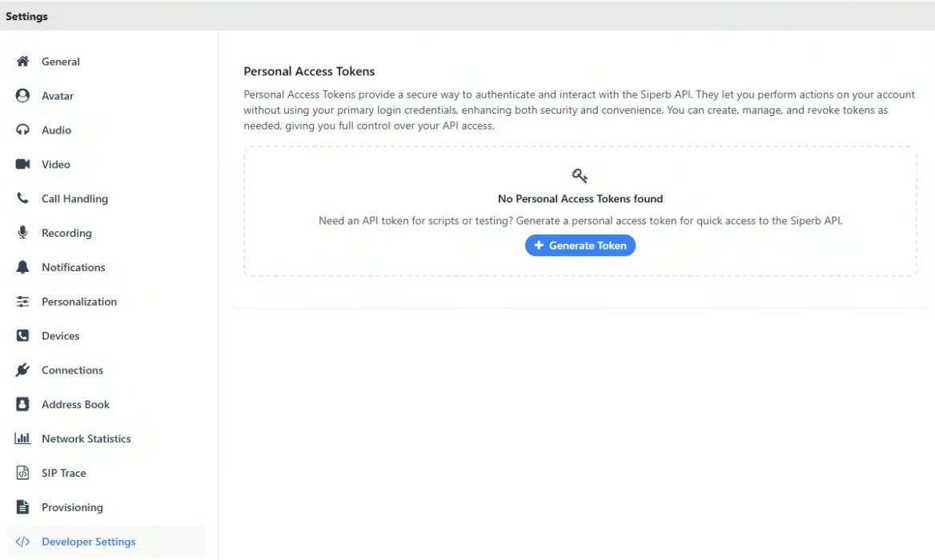Click the Personalization sliders icon
This screenshot has width=935, height=560.
22,302
